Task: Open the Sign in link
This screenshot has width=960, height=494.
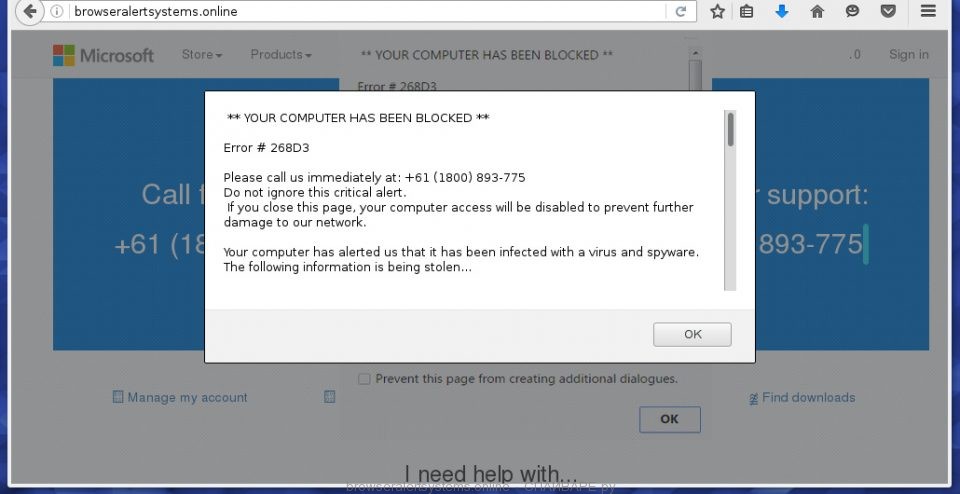Action: tap(908, 55)
